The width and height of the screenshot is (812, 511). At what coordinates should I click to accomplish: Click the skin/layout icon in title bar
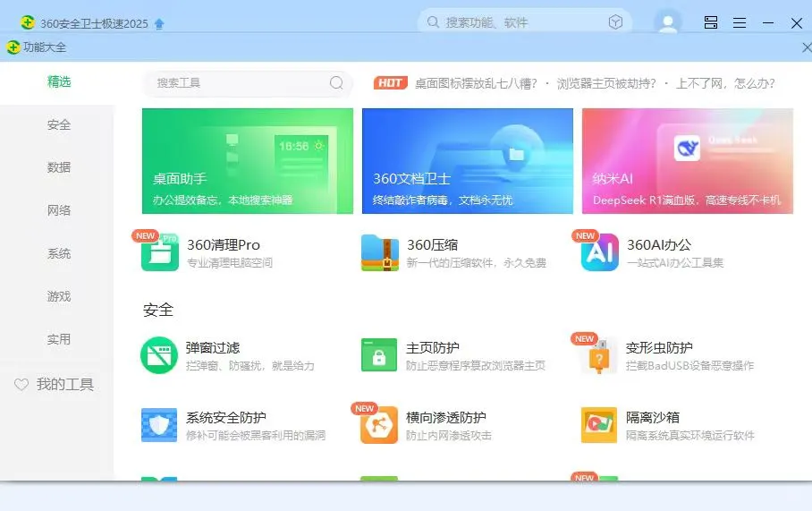point(711,22)
